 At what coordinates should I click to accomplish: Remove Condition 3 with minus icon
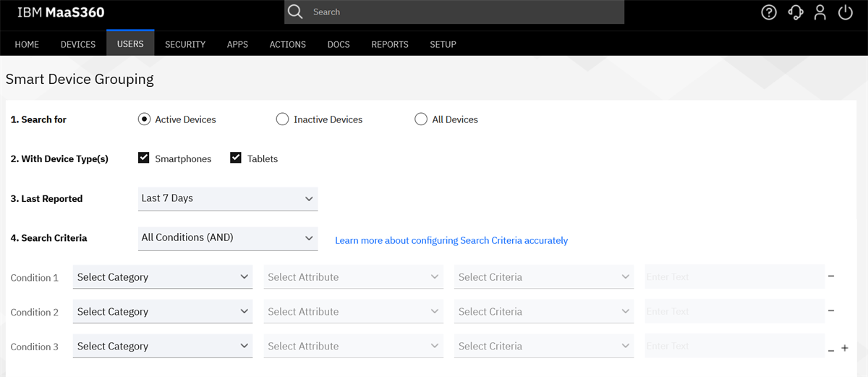pos(831,350)
